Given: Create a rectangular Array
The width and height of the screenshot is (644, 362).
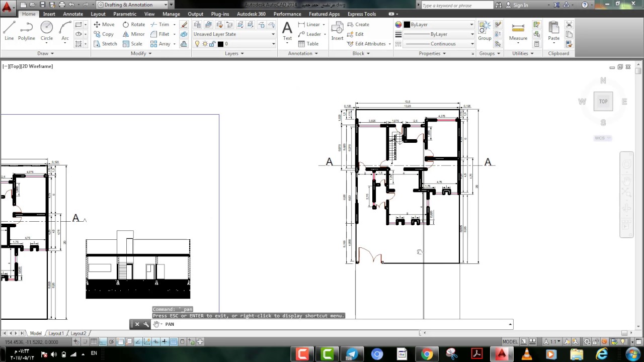Looking at the screenshot, I should coord(160,44).
